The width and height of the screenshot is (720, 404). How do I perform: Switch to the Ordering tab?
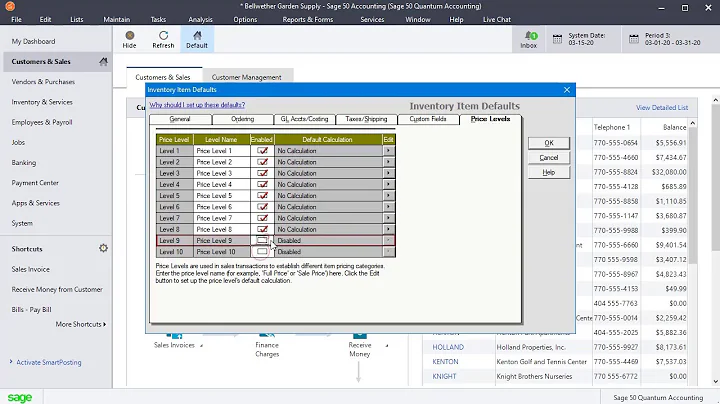(x=242, y=119)
